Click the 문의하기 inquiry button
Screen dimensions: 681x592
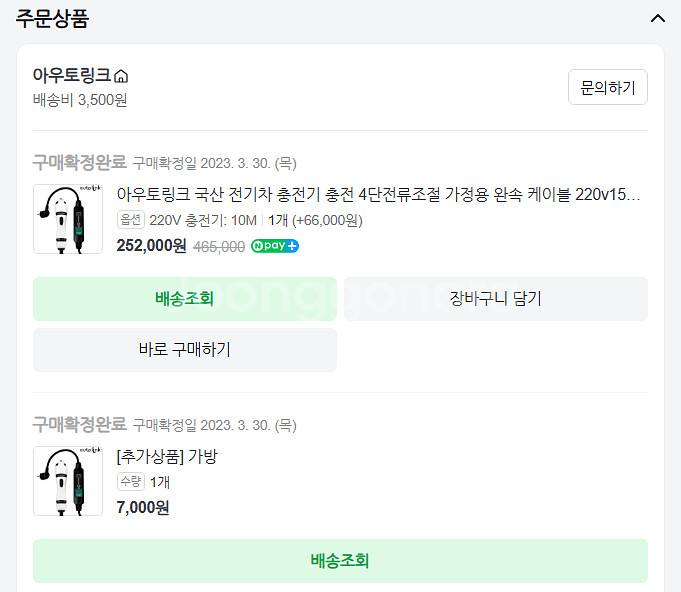pyautogui.click(x=608, y=87)
